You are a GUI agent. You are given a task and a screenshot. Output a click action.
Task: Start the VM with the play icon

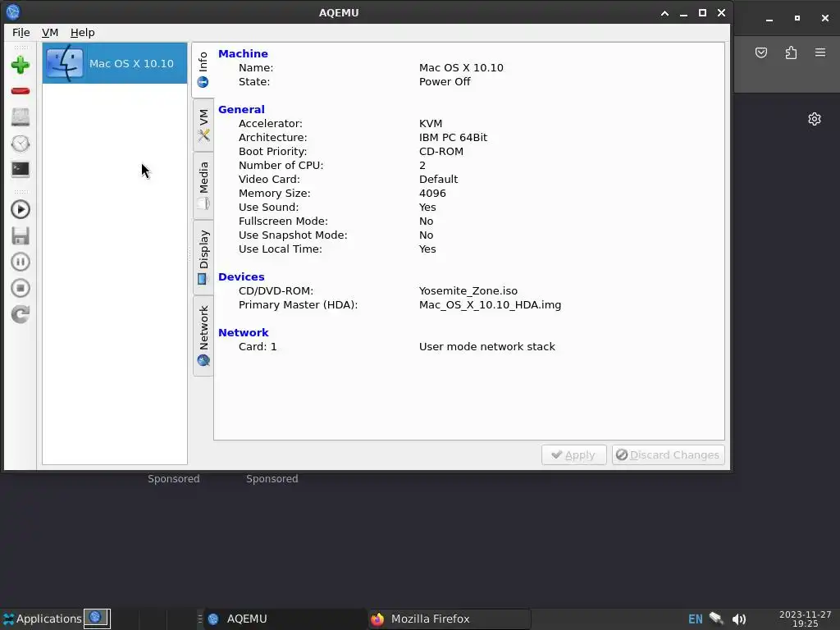(x=21, y=209)
